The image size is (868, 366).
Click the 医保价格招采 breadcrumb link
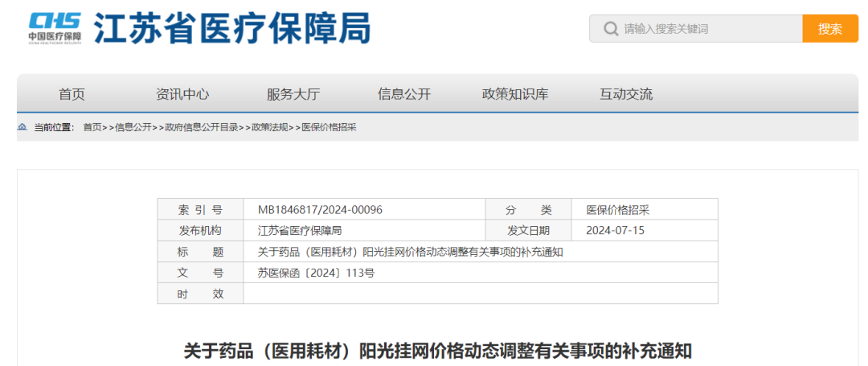click(x=329, y=127)
